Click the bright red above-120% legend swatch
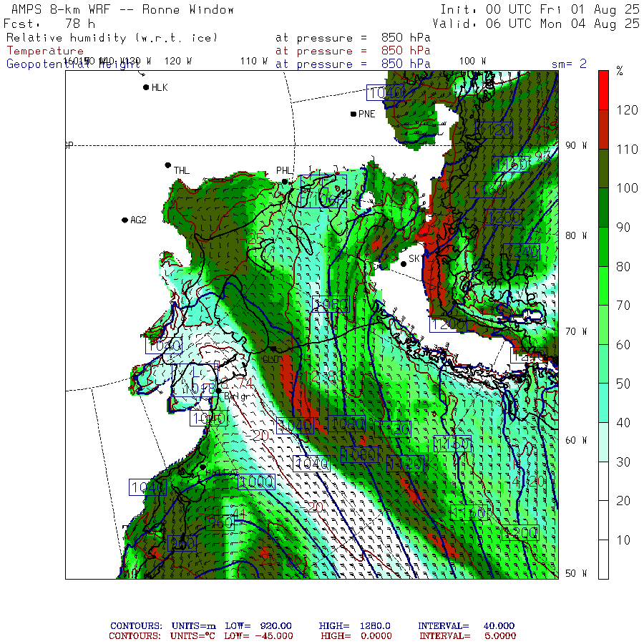Image resolution: width=644 pixels, height=644 pixels. (603, 90)
